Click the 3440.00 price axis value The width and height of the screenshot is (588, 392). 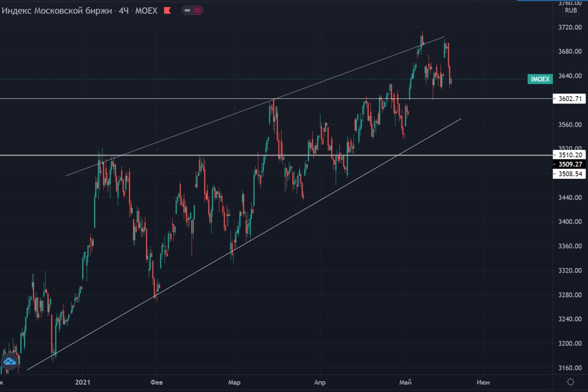coord(570,198)
